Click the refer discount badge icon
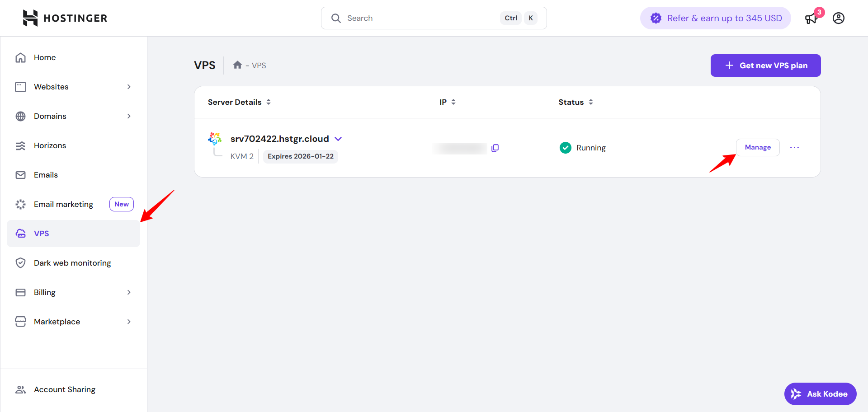 point(656,18)
